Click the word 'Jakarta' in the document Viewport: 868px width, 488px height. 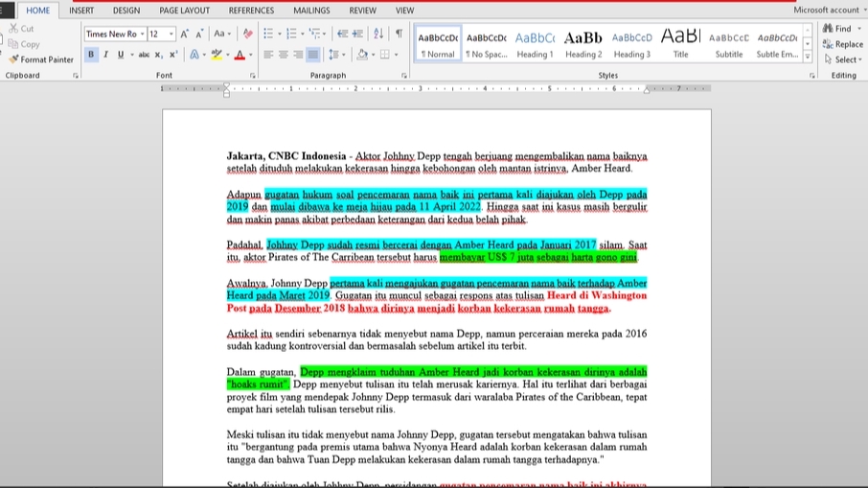[245, 156]
